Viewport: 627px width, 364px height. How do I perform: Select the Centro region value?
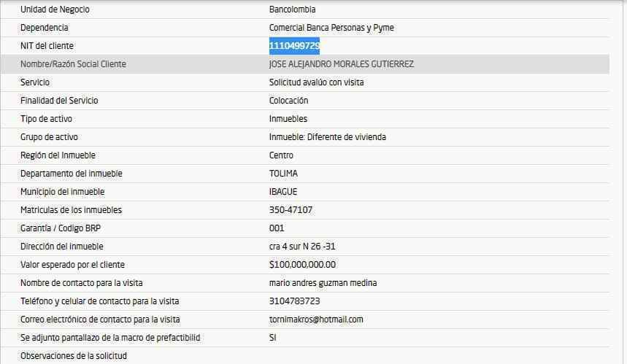coord(281,155)
